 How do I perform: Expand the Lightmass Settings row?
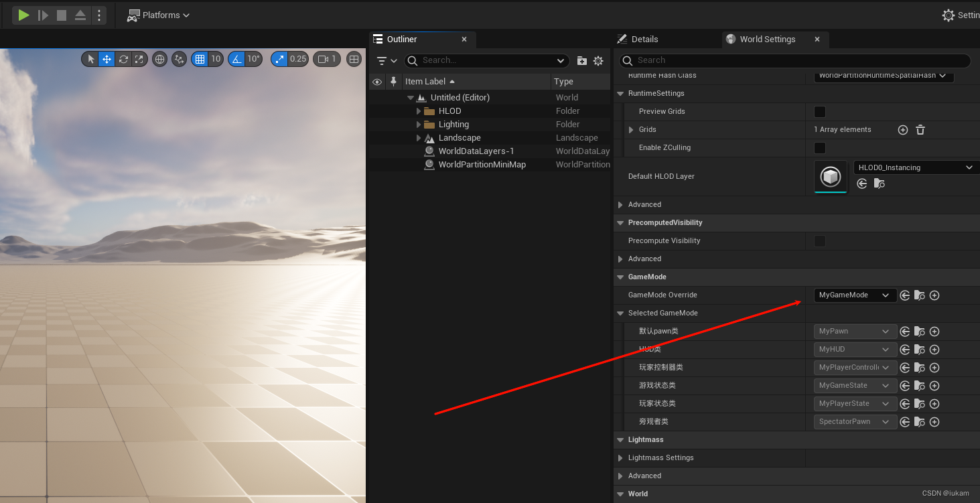coord(620,458)
